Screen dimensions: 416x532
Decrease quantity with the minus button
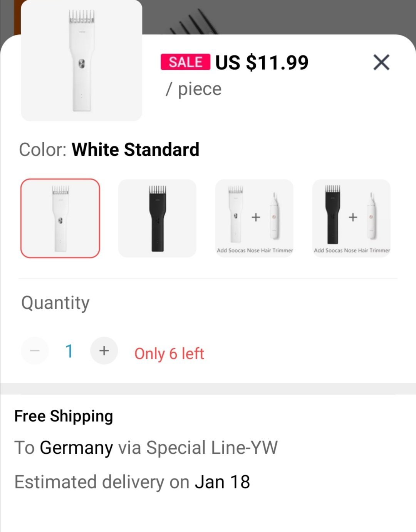(x=35, y=351)
